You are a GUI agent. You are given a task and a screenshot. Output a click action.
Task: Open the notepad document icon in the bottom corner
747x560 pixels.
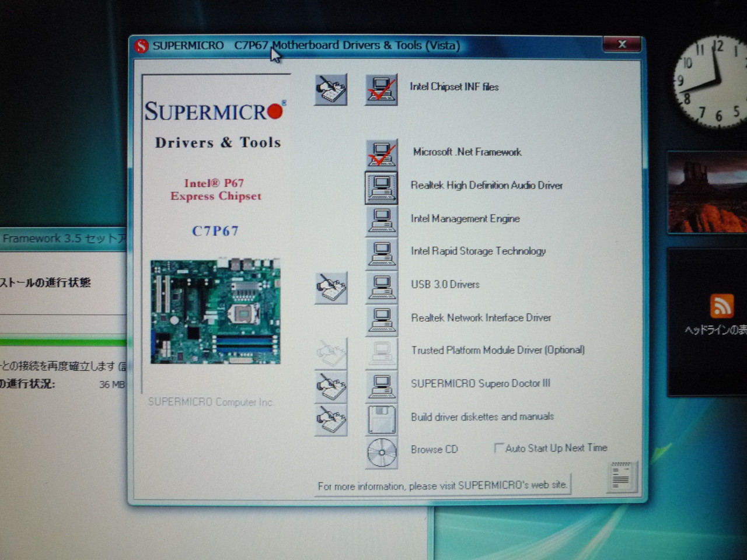[622, 478]
